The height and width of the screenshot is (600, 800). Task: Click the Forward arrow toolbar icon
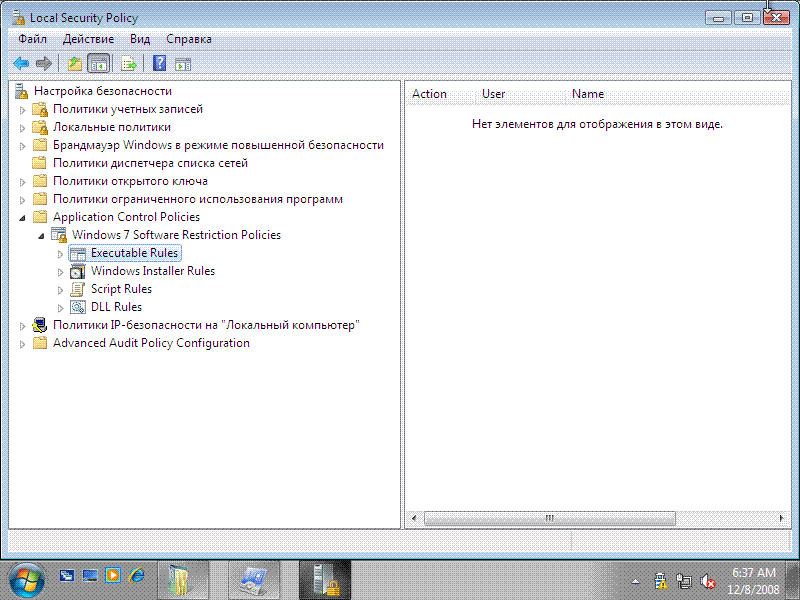pos(44,64)
